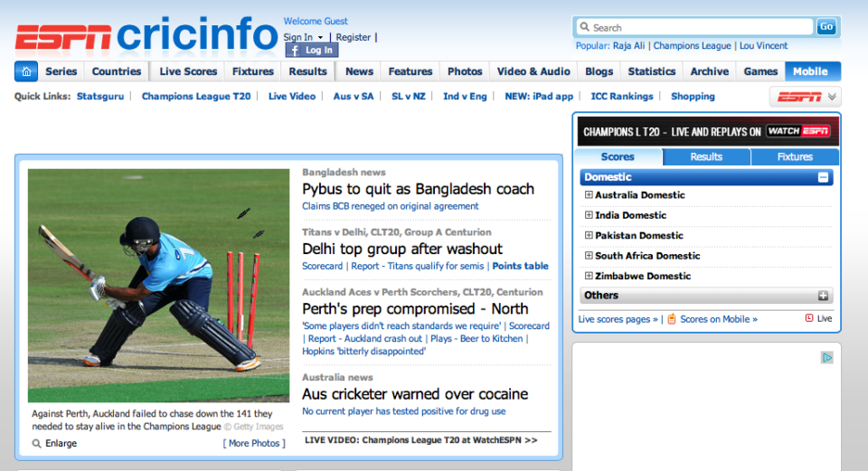Expand Australia Domestic scores
The image size is (868, 471).
(x=589, y=195)
